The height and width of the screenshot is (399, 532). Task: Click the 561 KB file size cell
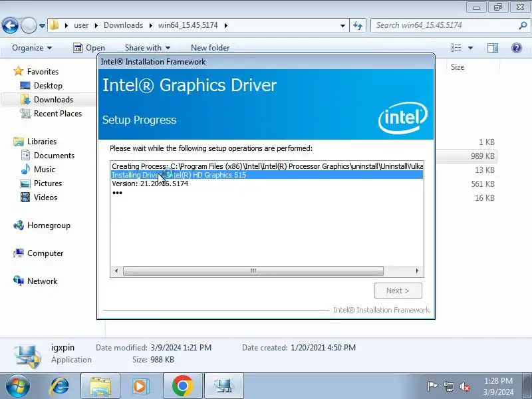tap(483, 184)
